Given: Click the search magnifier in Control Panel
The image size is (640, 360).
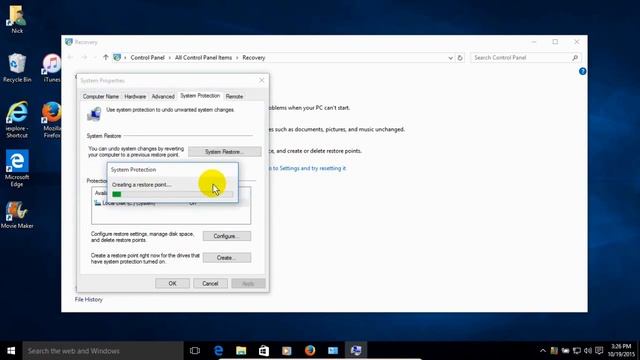Looking at the screenshot, I should 575,58.
